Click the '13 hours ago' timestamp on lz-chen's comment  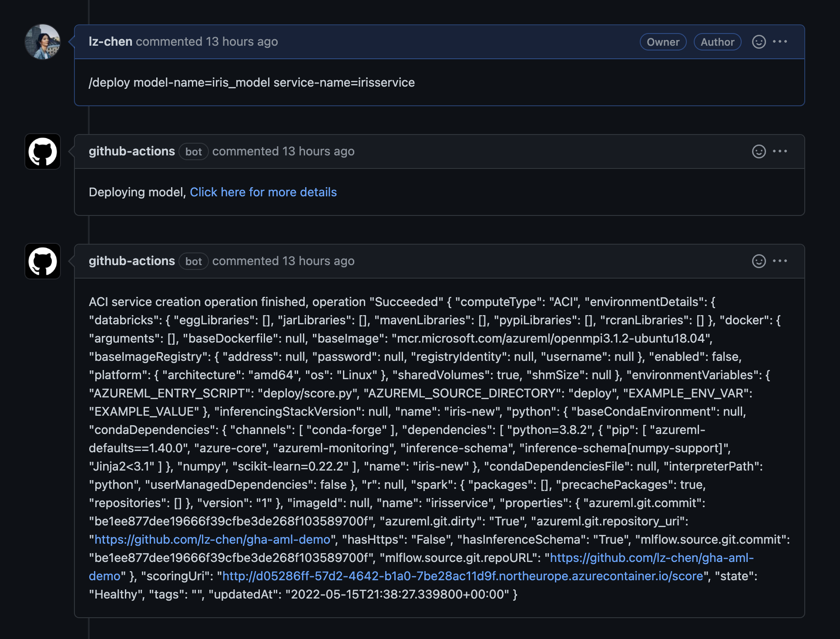pyautogui.click(x=242, y=42)
